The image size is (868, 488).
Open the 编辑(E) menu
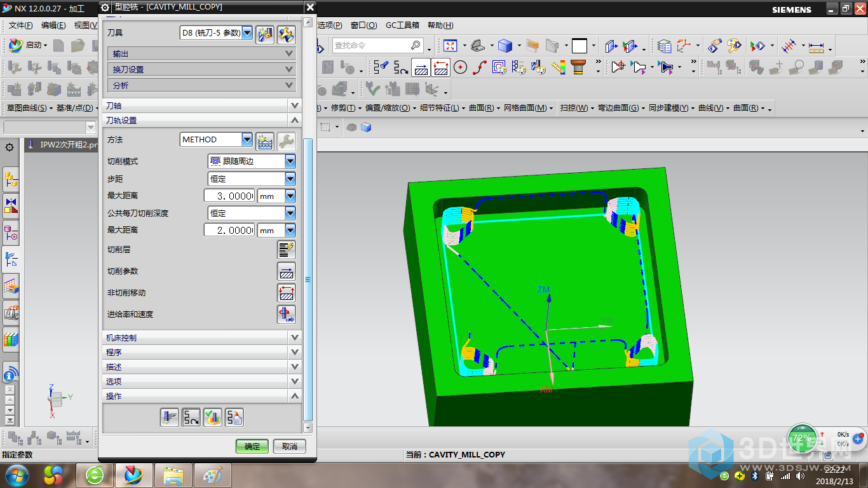pyautogui.click(x=53, y=25)
